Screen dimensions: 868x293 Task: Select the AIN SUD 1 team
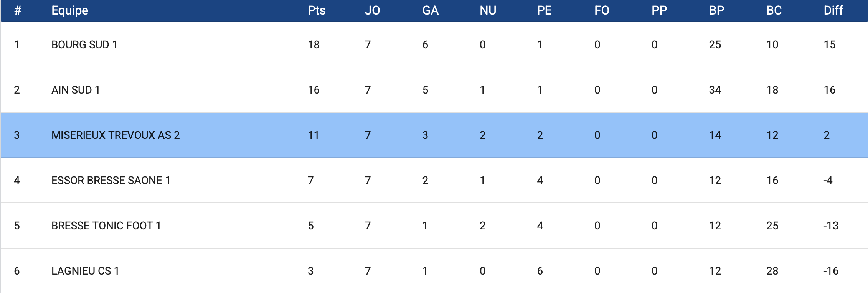click(x=76, y=90)
